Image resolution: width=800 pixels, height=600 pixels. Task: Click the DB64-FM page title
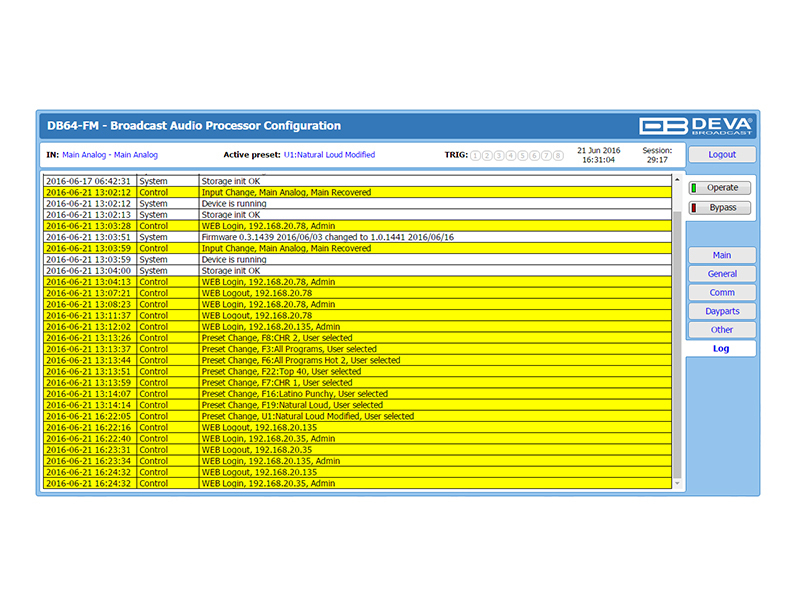194,126
